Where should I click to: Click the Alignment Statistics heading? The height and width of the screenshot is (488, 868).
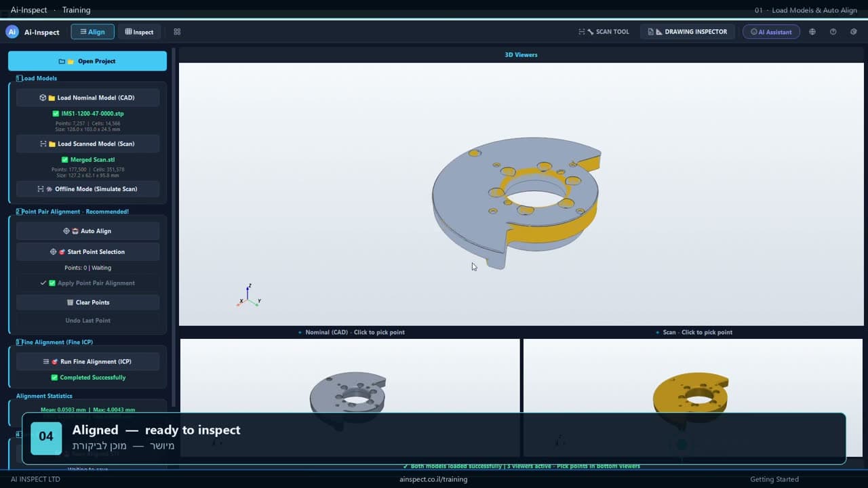[44, 396]
